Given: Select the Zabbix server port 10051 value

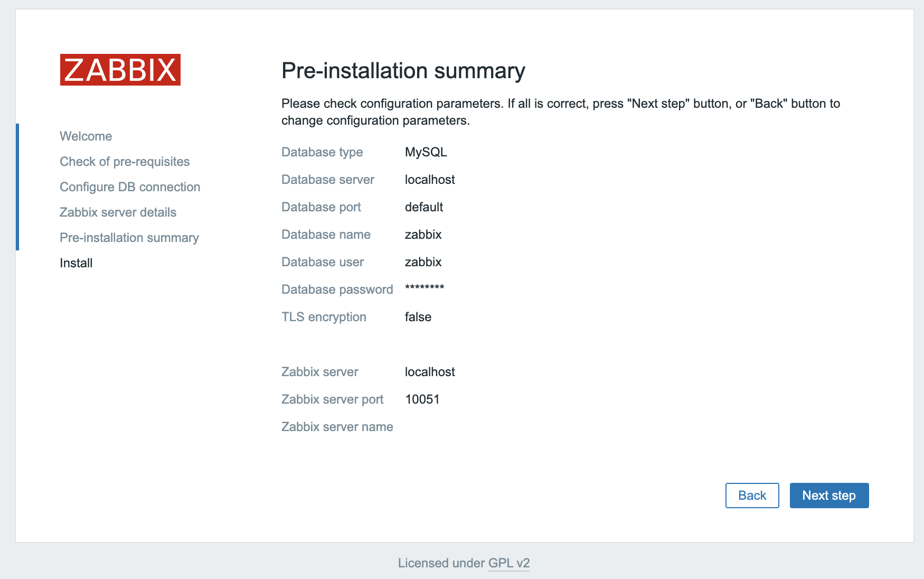Looking at the screenshot, I should click(x=423, y=399).
